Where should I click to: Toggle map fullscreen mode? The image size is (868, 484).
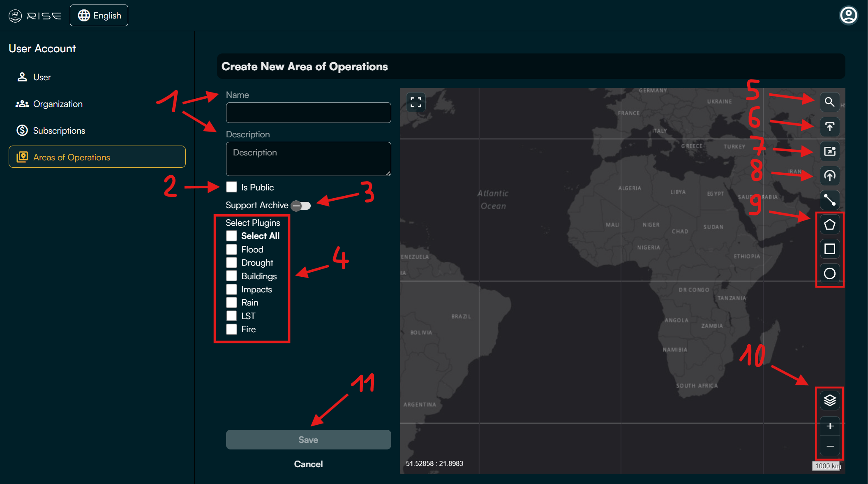click(x=416, y=102)
